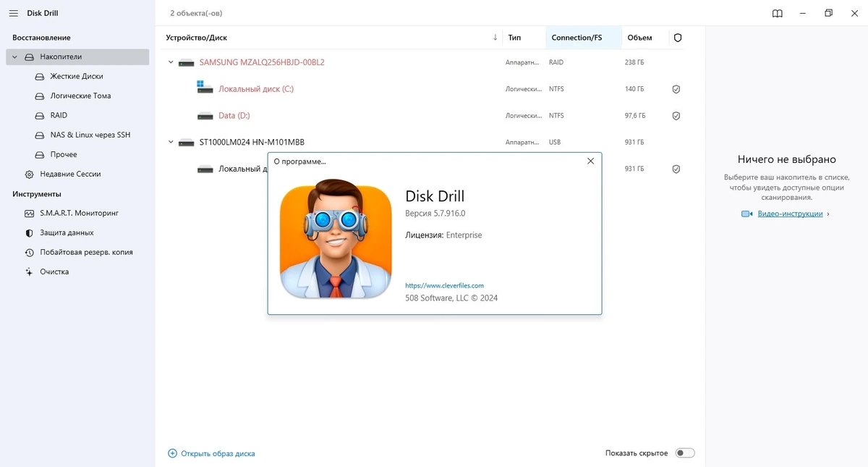The image size is (868, 467).
Task: Click the Побайтовая резерв. копия clock icon
Action: tap(30, 253)
